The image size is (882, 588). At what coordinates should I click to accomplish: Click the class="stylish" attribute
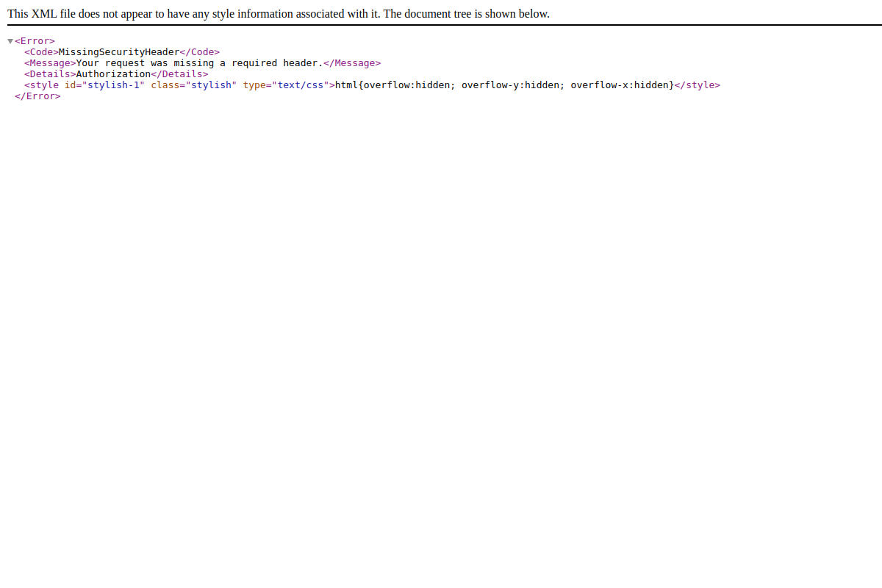[194, 85]
